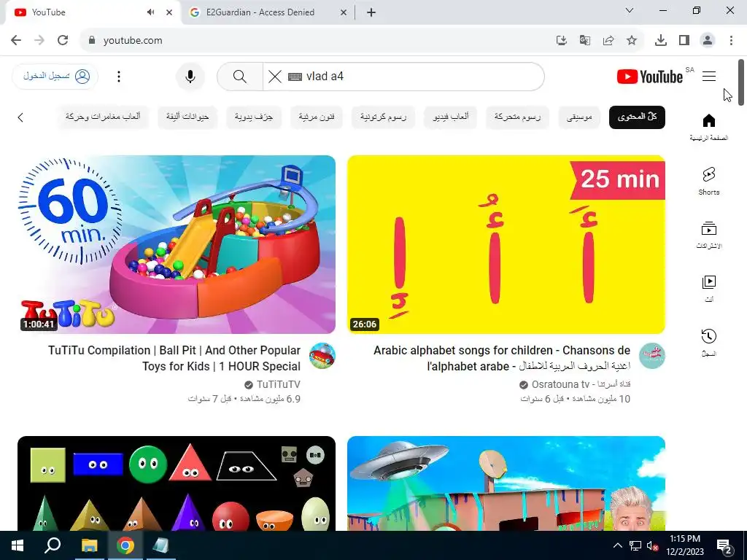Switch to the YouTube tab

(93, 12)
